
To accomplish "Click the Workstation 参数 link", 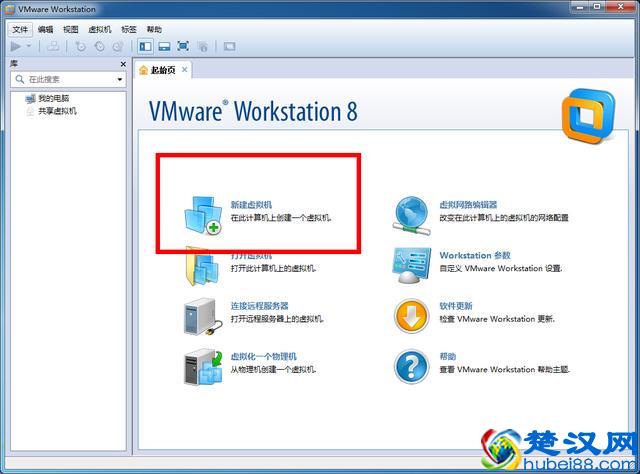I will (x=475, y=256).
